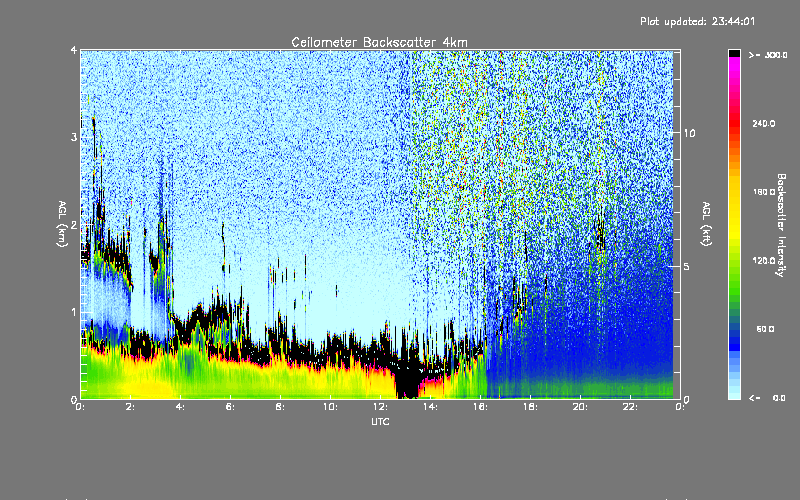The height and width of the screenshot is (500, 800).
Task: Click the '4' tick on the km axis
Action: click(74, 50)
